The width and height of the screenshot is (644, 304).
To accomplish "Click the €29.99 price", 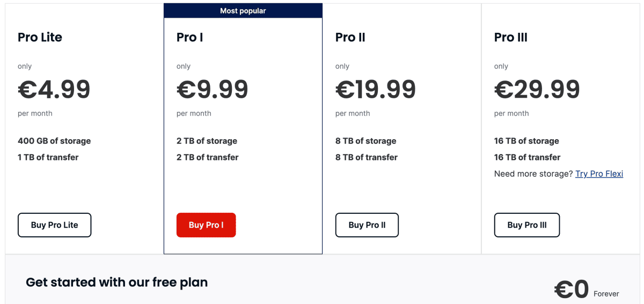I will click(537, 90).
